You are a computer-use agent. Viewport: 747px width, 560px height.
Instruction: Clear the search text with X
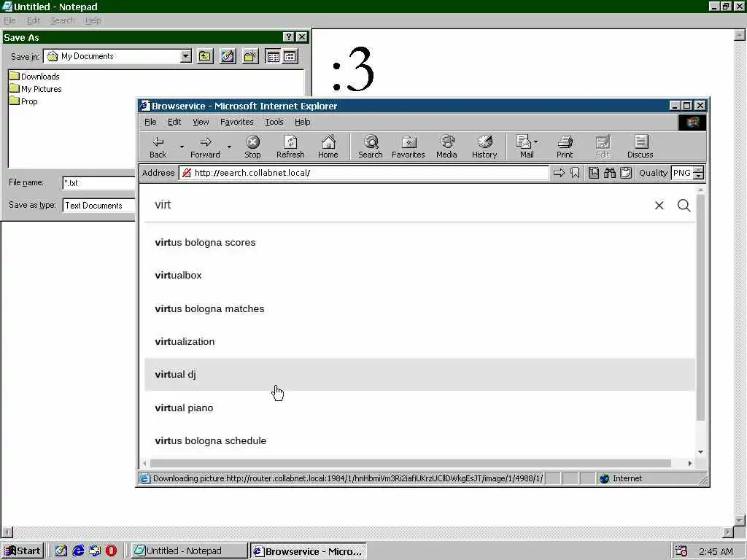tap(659, 205)
